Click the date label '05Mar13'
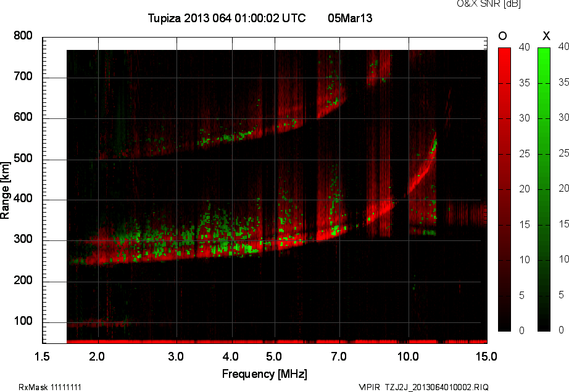Viewport: 569px width, 392px height. (x=350, y=18)
